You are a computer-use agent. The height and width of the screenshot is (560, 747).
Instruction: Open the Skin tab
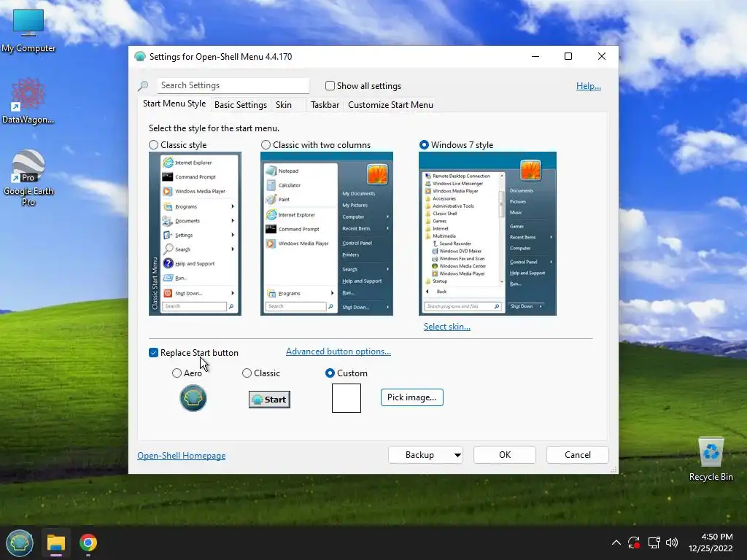pos(284,105)
